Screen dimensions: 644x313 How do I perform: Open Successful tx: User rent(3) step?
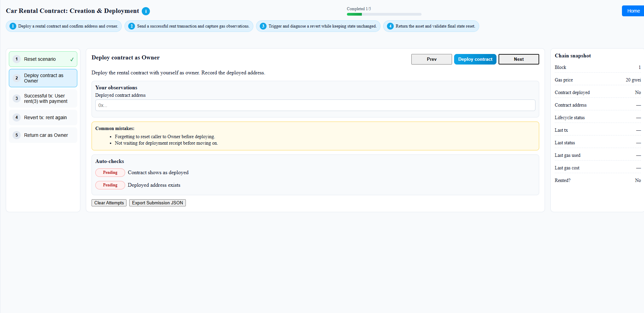tap(45, 98)
